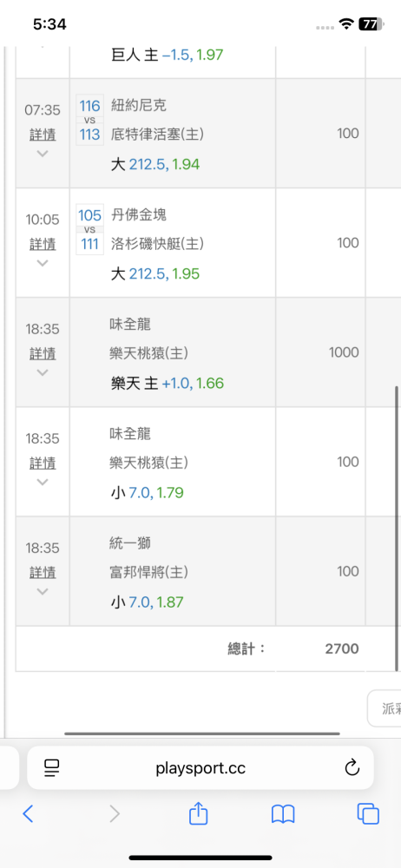Expand the 18:35 樂天 主 +1.0 row chevron

[x=43, y=372]
